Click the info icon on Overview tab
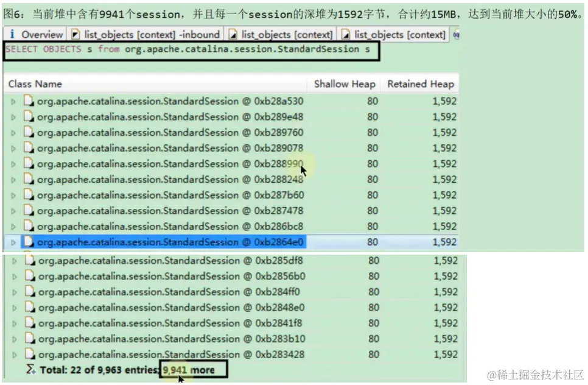Screen dimensions: 588x385 tap(12, 35)
